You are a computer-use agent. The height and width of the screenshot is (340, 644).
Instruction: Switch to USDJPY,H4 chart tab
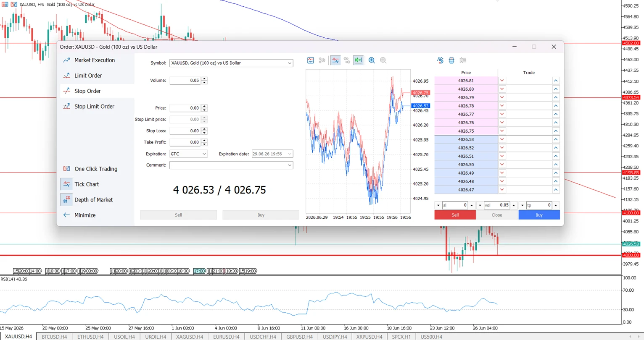click(x=335, y=337)
